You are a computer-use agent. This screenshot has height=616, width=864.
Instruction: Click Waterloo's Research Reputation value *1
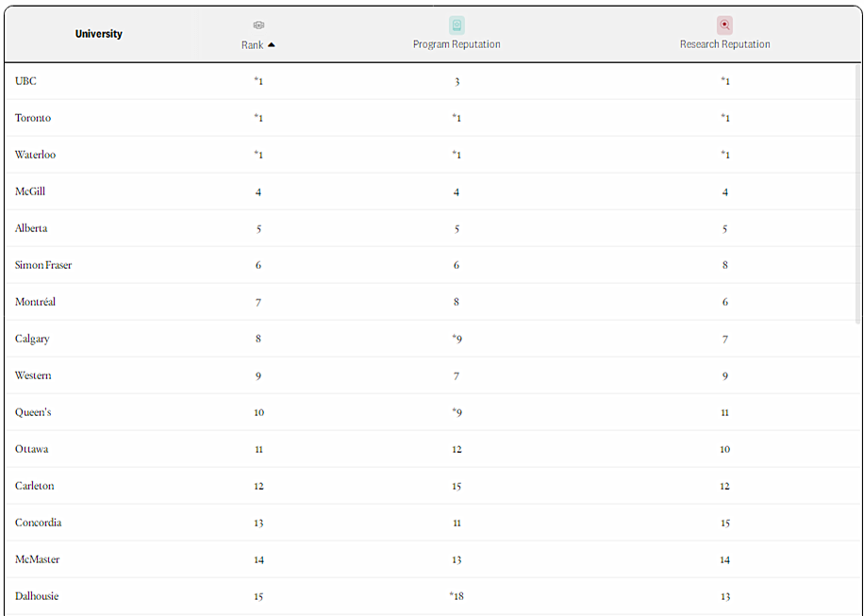pyautogui.click(x=724, y=155)
